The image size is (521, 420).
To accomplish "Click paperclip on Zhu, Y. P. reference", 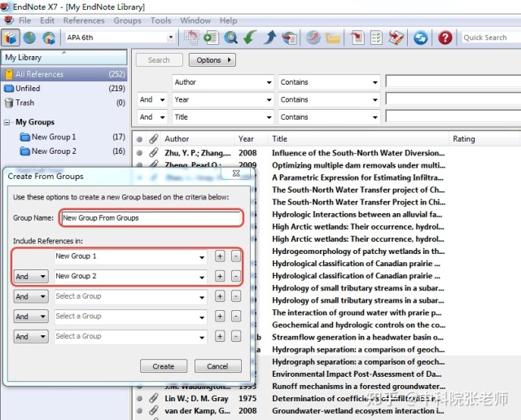I will click(x=153, y=153).
